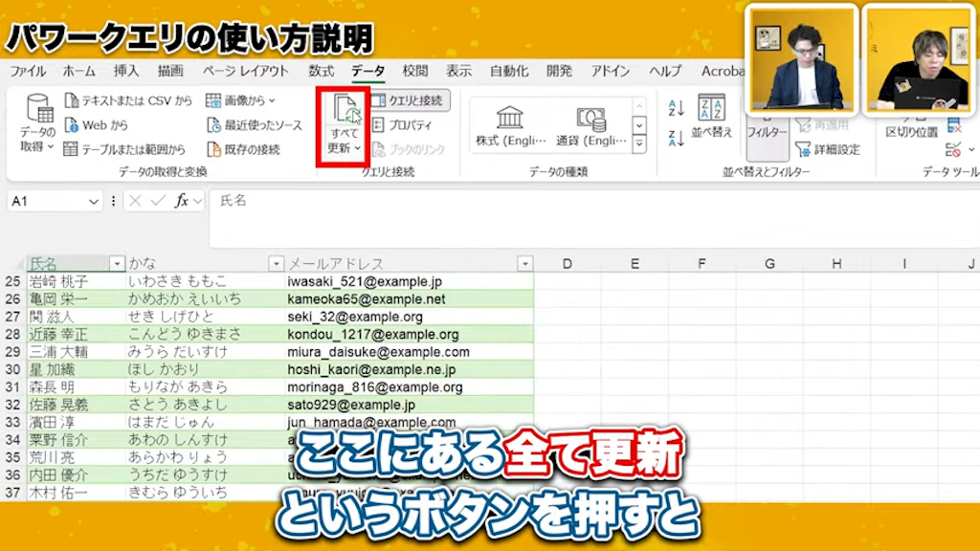Sort descending with the ZA icon
This screenshot has height=551, width=980.
click(x=675, y=139)
